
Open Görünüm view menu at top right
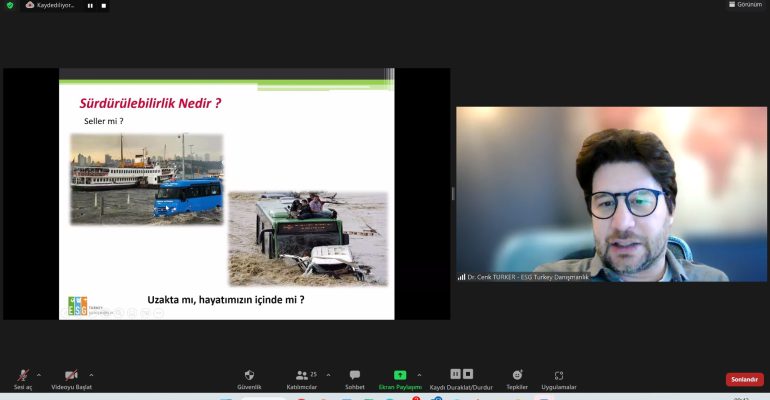pyautogui.click(x=744, y=5)
